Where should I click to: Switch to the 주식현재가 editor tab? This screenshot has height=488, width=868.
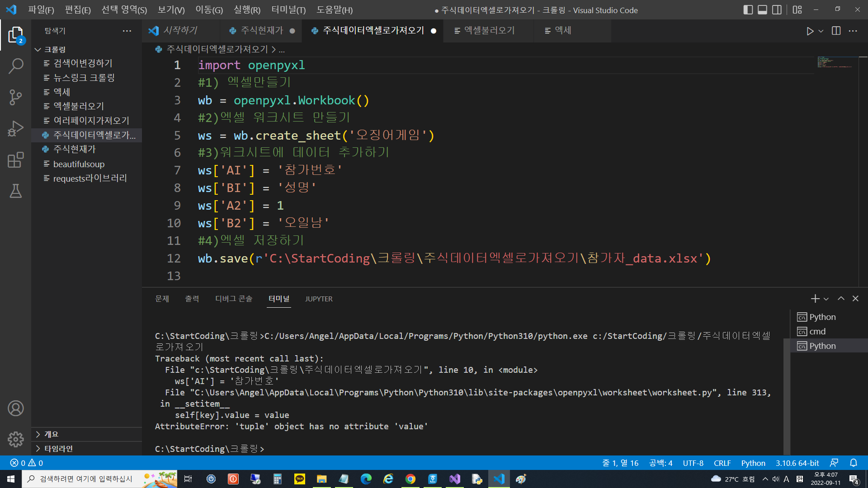(262, 31)
